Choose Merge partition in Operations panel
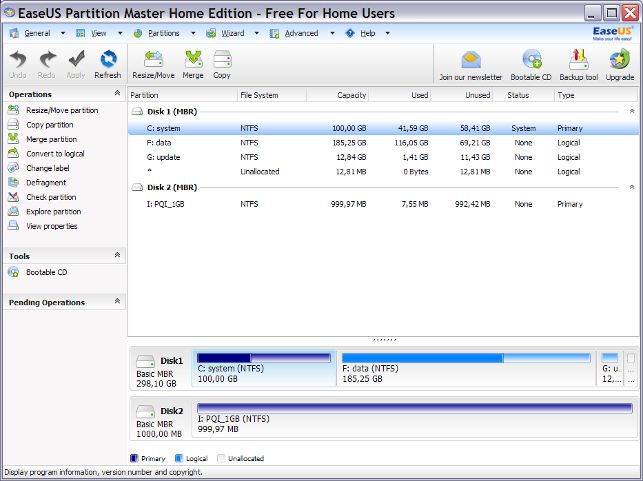Screen dimensions: 643x481 click(51, 139)
